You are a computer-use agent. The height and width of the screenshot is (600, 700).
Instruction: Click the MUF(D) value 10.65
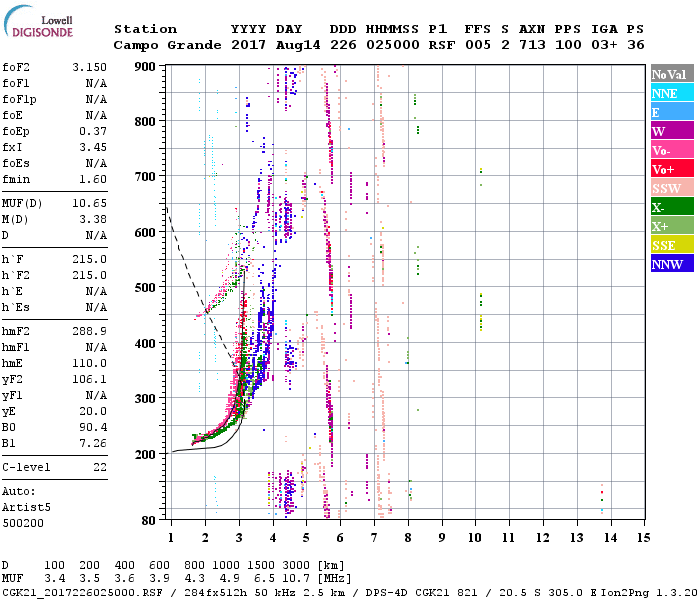pos(89,203)
